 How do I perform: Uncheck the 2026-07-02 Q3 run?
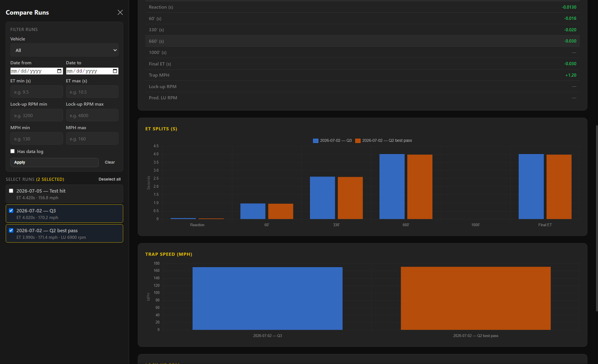11,210
